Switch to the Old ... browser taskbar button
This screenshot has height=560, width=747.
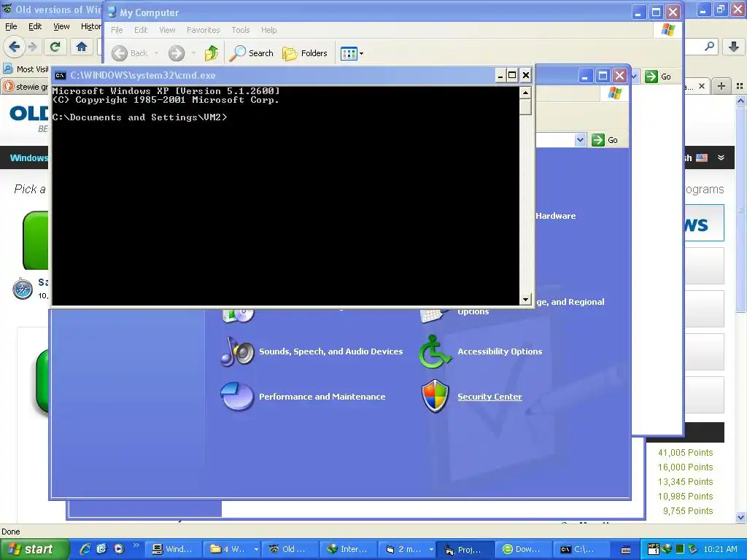click(290, 549)
